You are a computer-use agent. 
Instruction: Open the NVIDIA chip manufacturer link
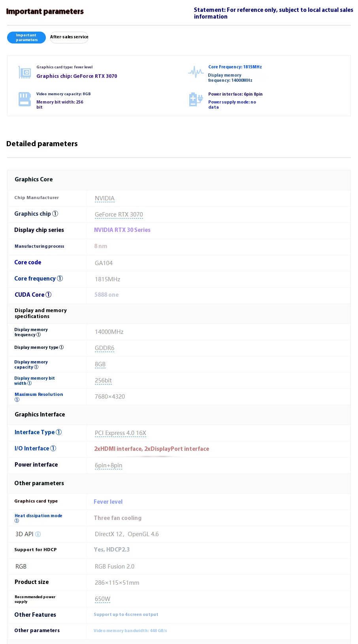point(105,198)
